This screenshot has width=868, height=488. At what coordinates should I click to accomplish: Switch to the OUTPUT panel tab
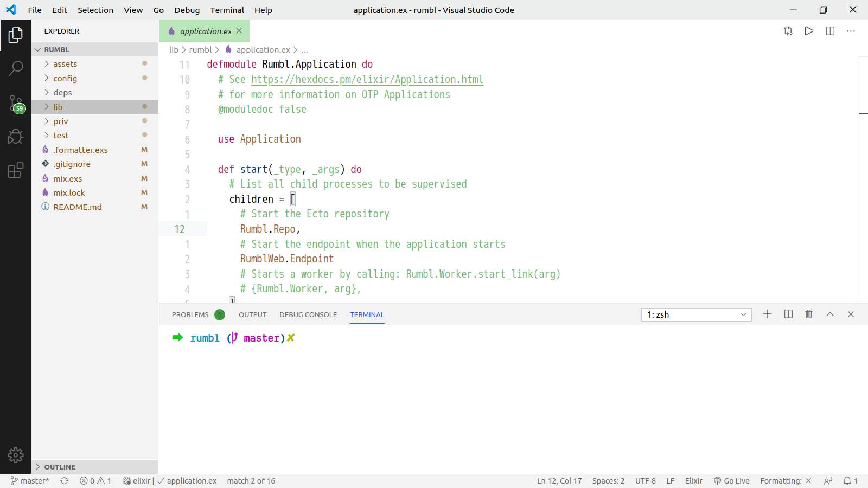pyautogui.click(x=253, y=314)
